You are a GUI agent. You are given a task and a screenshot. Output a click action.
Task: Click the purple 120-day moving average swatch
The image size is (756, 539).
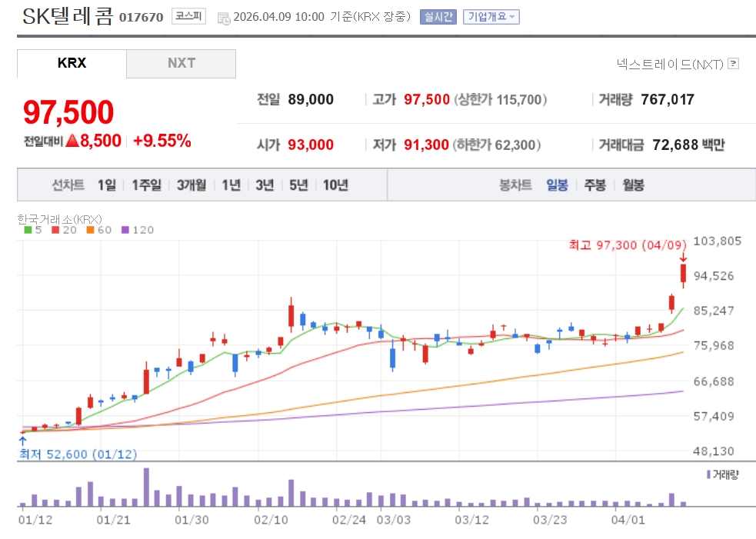[126, 230]
